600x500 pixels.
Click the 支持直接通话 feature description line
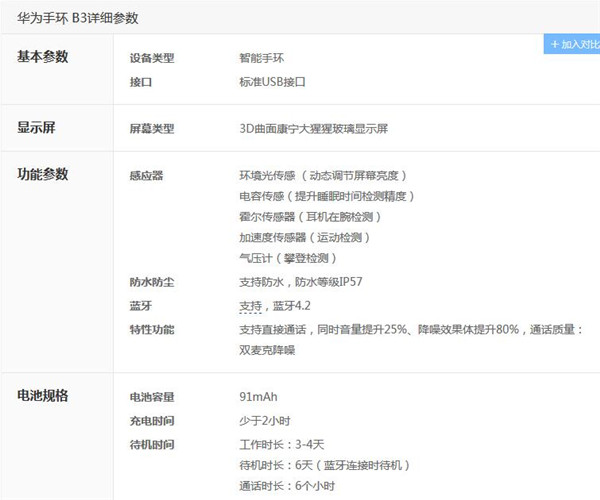411,330
